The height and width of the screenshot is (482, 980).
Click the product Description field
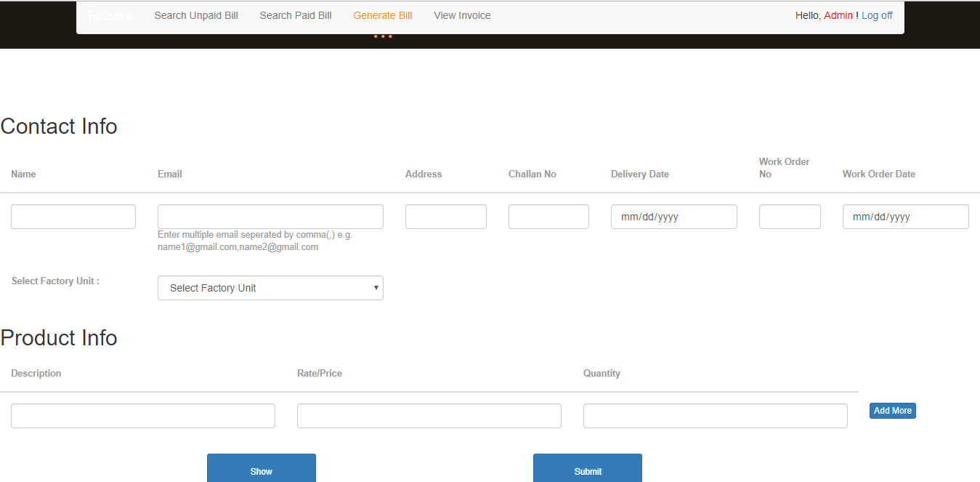click(143, 416)
